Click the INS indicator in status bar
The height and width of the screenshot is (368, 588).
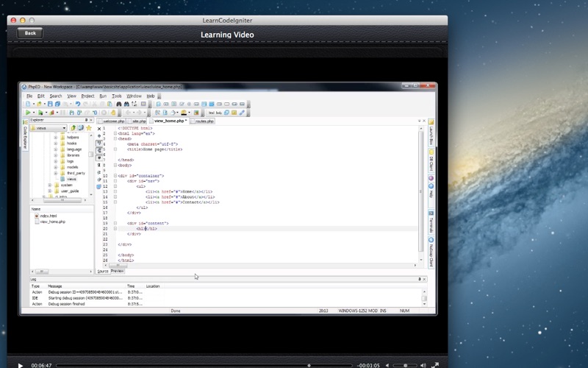coord(383,311)
